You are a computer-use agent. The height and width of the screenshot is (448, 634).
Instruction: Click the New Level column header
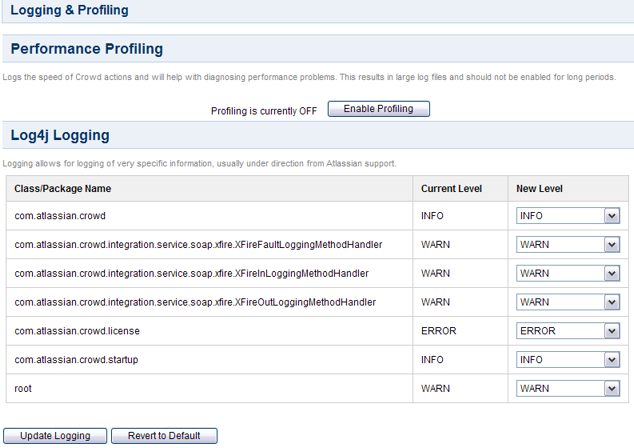pos(539,189)
